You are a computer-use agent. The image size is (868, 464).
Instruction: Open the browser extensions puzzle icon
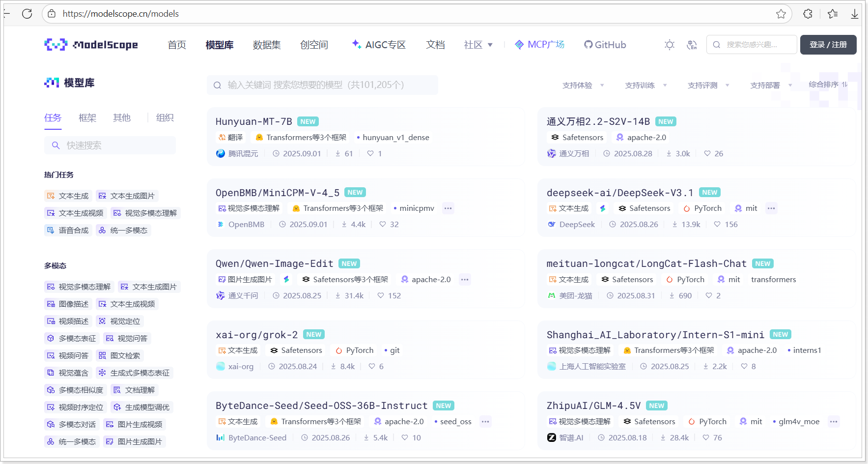(x=808, y=14)
